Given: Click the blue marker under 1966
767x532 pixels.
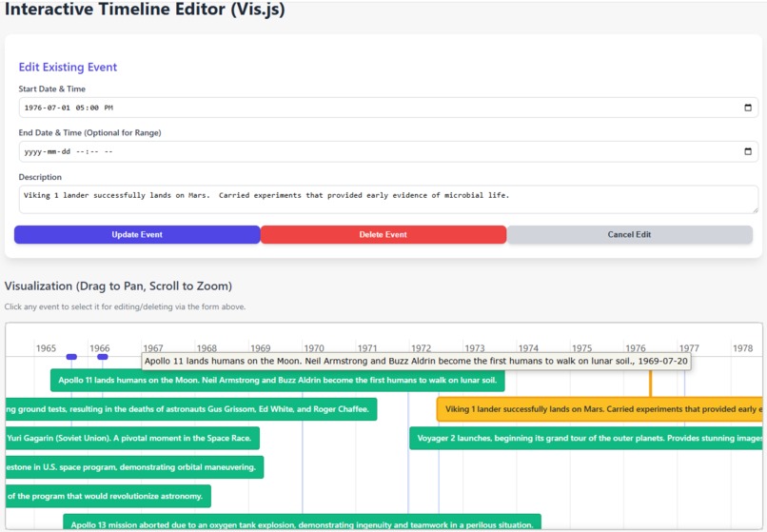Looking at the screenshot, I should (102, 357).
